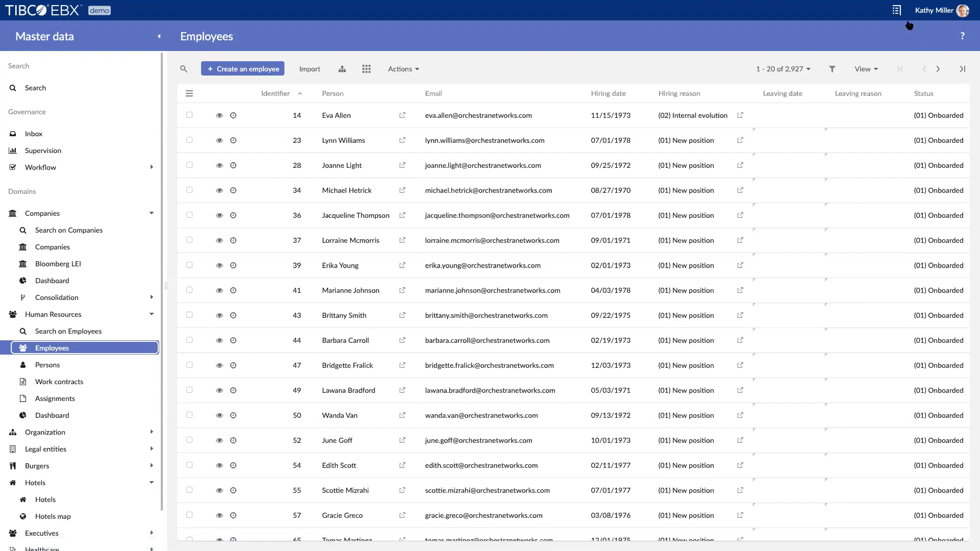Open Legal entities domain
This screenshot has height=551, width=980.
(45, 449)
